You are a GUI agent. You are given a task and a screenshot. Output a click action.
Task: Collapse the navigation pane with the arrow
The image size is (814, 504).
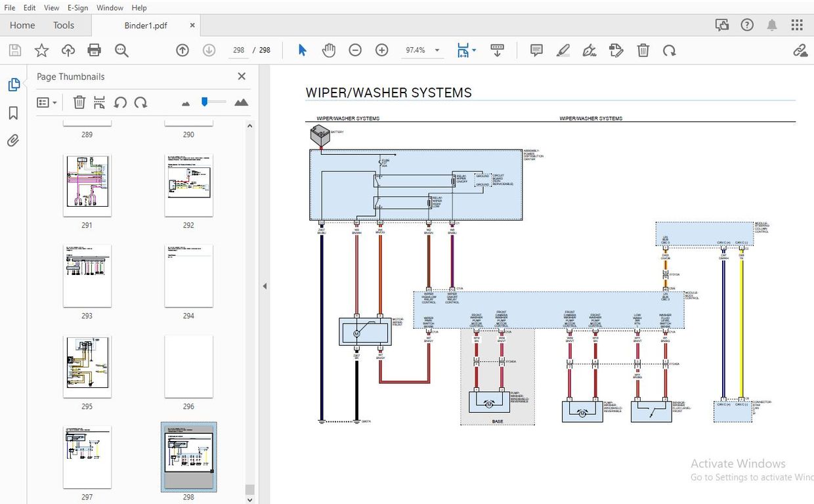(265, 286)
